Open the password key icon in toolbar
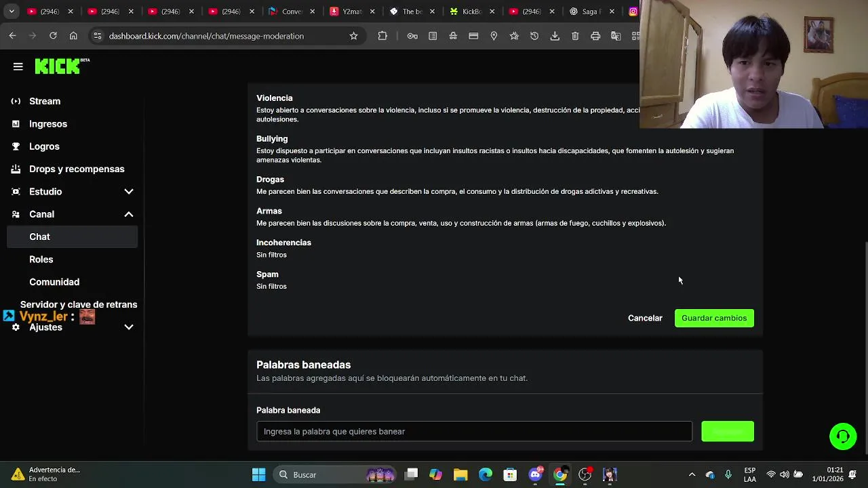The image size is (868, 488). tap(412, 36)
